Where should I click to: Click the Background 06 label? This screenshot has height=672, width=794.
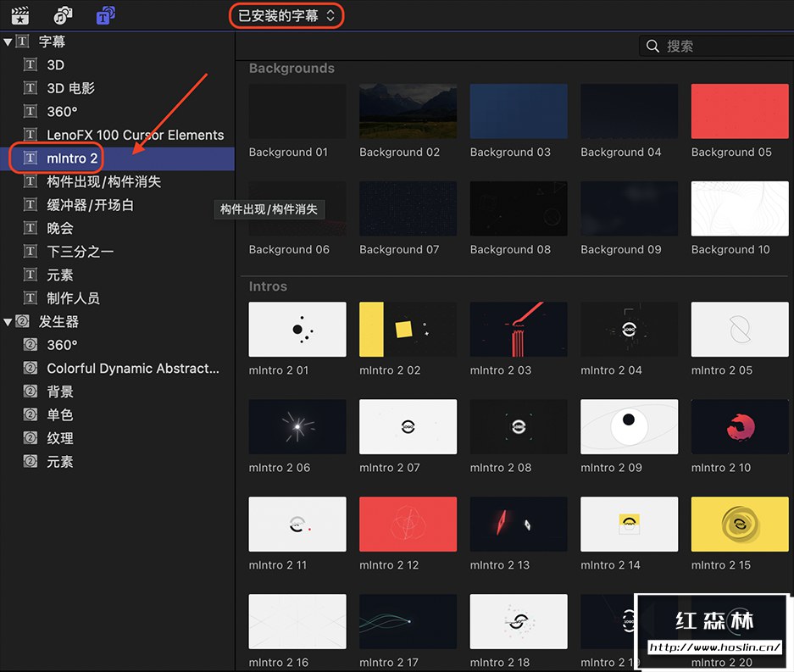point(289,249)
